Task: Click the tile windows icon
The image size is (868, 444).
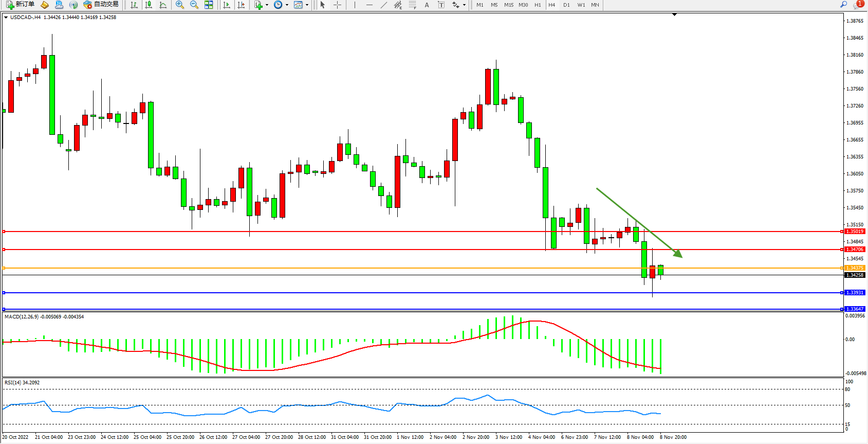Action: [x=209, y=5]
